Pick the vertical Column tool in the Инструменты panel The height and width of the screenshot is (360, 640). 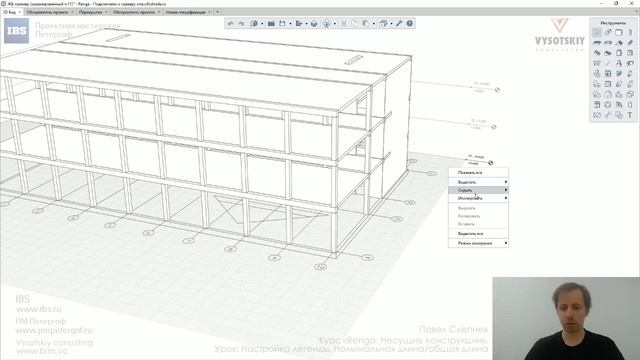coord(630,32)
